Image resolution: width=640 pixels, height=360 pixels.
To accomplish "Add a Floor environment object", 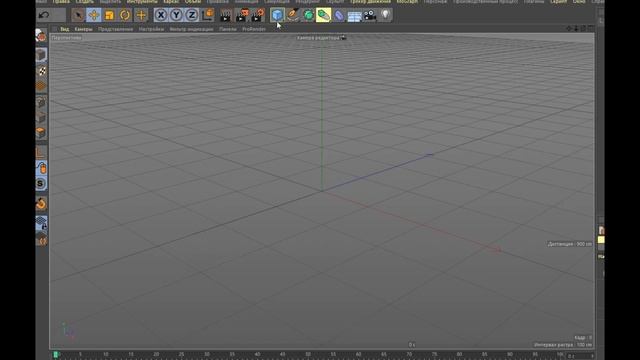I will tap(354, 16).
